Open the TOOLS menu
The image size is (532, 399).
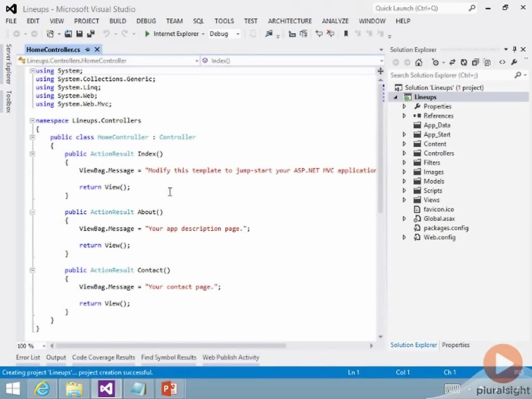[x=224, y=21]
